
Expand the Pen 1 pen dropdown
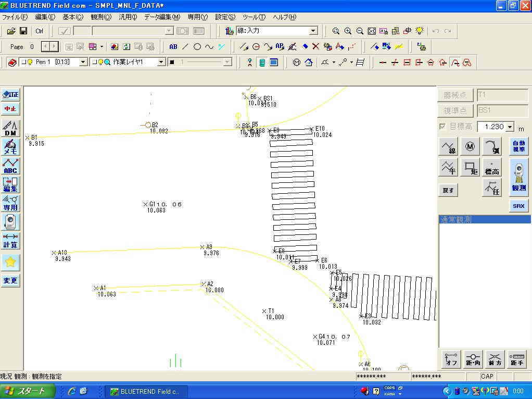click(83, 62)
